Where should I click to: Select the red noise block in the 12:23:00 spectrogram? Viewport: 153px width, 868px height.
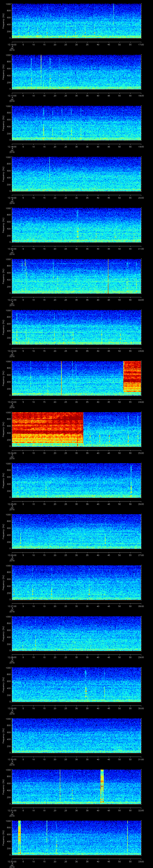[x=132, y=377]
